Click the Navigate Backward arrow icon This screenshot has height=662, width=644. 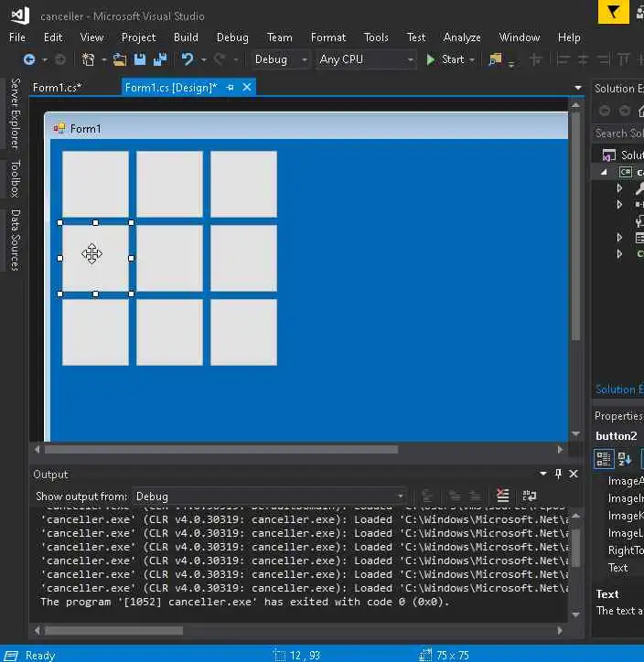pyautogui.click(x=29, y=59)
